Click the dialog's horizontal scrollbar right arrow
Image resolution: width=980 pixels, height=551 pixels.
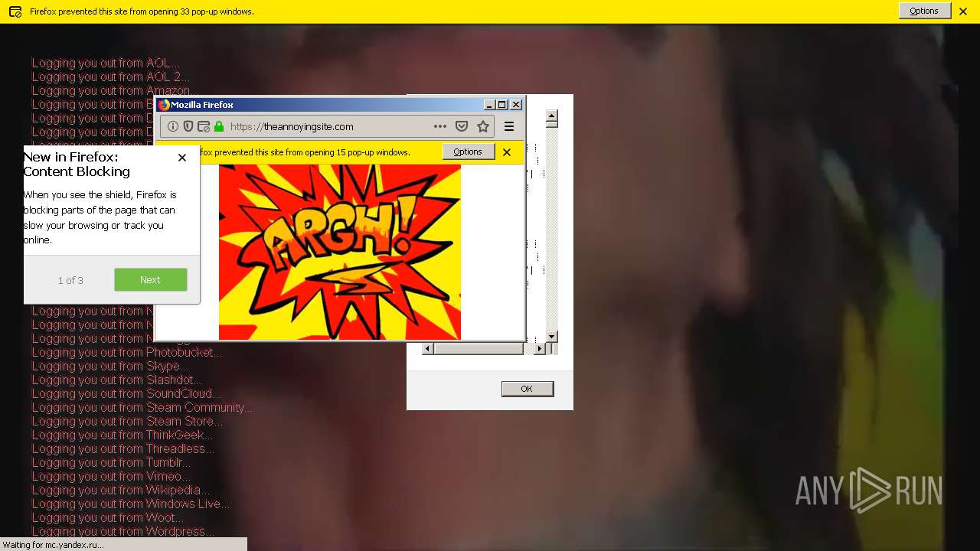pyautogui.click(x=539, y=349)
